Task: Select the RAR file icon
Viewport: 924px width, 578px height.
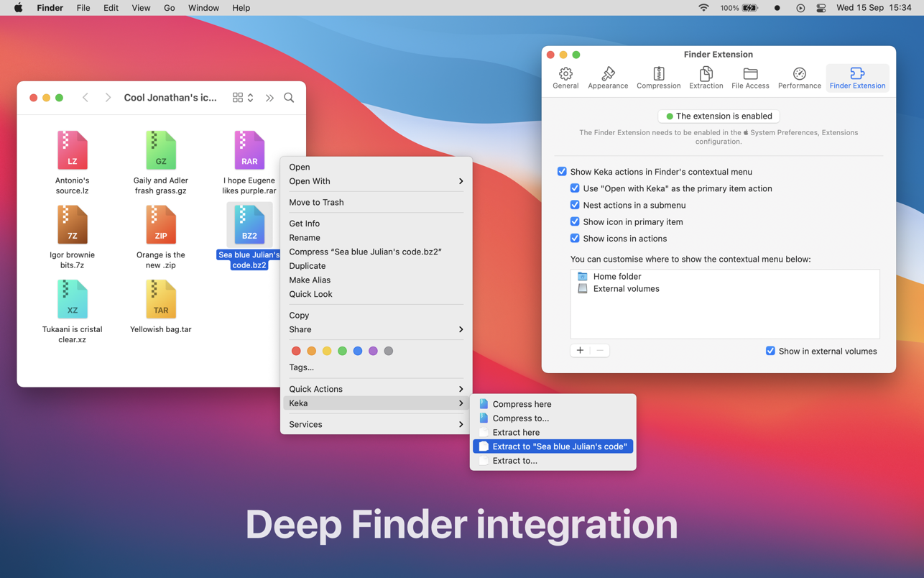Action: (249, 150)
